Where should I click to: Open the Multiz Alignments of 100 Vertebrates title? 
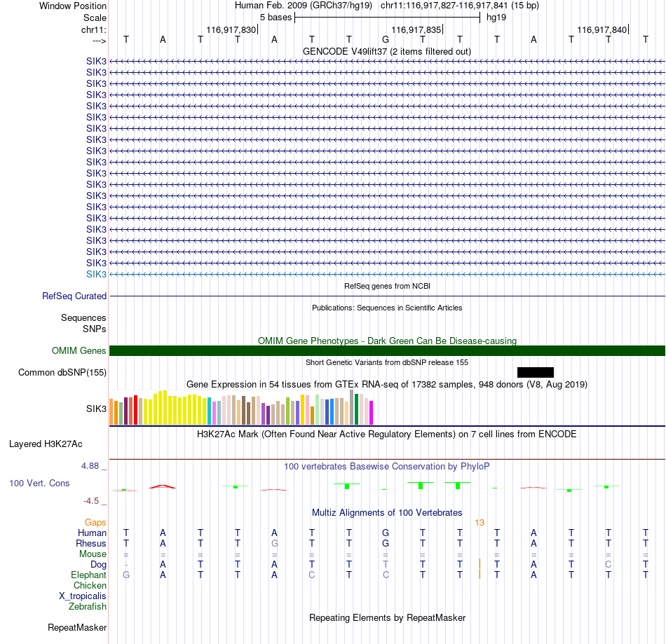point(387,512)
